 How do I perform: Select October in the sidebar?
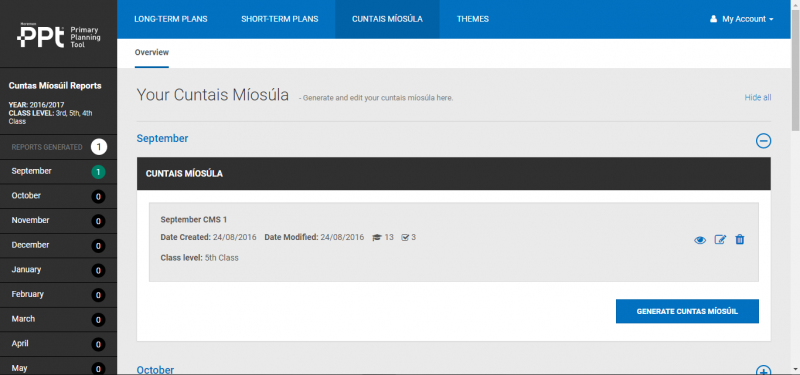coord(58,196)
